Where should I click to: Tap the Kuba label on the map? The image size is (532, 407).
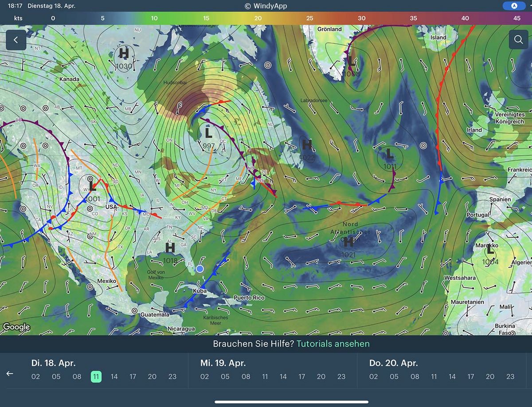point(199,291)
